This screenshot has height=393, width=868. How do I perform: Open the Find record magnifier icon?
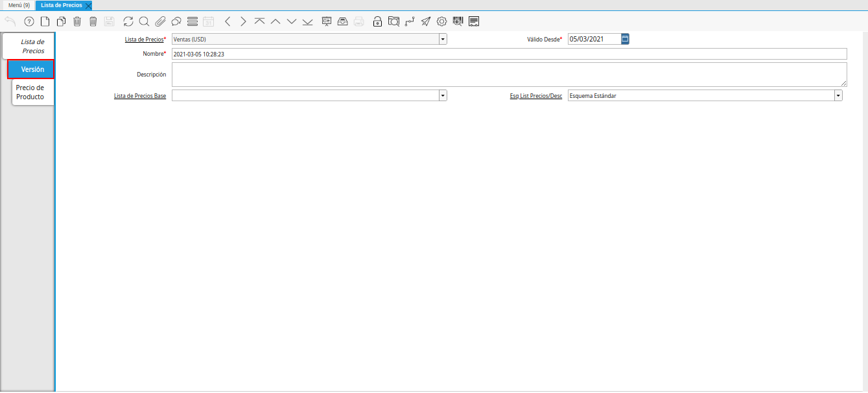click(x=144, y=21)
